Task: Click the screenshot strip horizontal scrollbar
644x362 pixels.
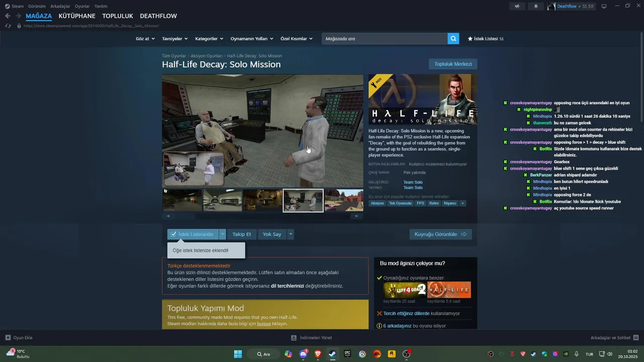Action: [x=262, y=216]
